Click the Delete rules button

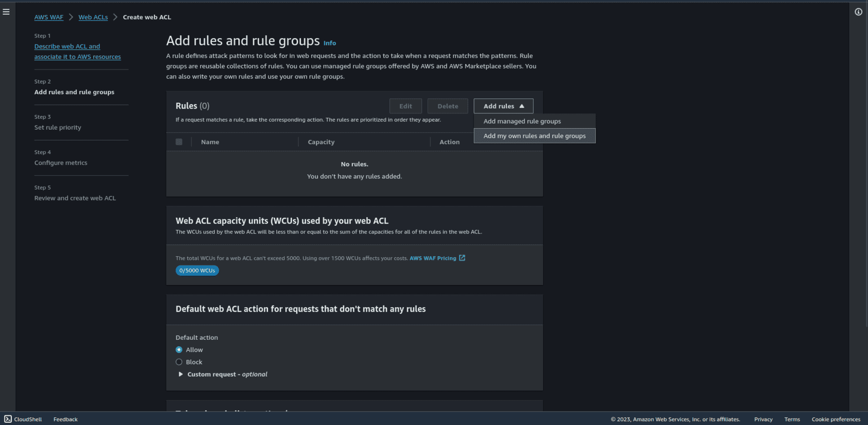(448, 106)
